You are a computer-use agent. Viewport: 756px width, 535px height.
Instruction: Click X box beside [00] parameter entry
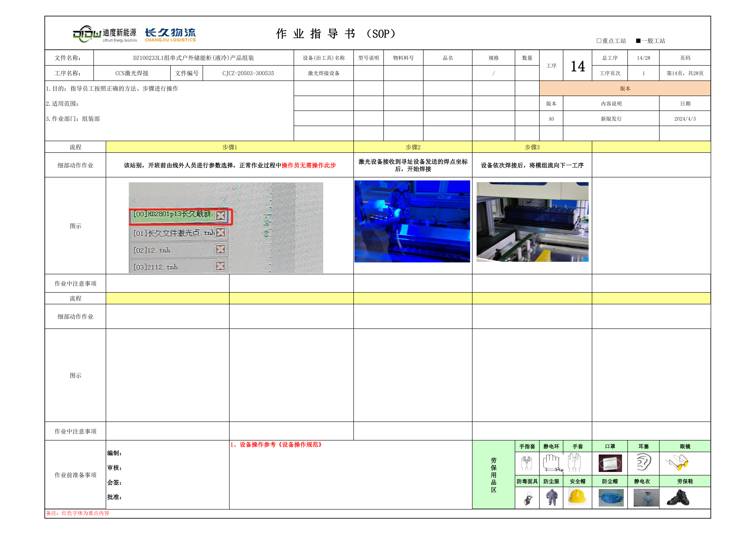[x=221, y=215]
